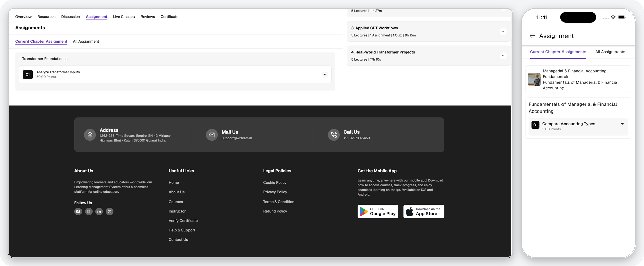Select the Current Chapter Assignment sub-tab
644x266 pixels.
coord(41,41)
